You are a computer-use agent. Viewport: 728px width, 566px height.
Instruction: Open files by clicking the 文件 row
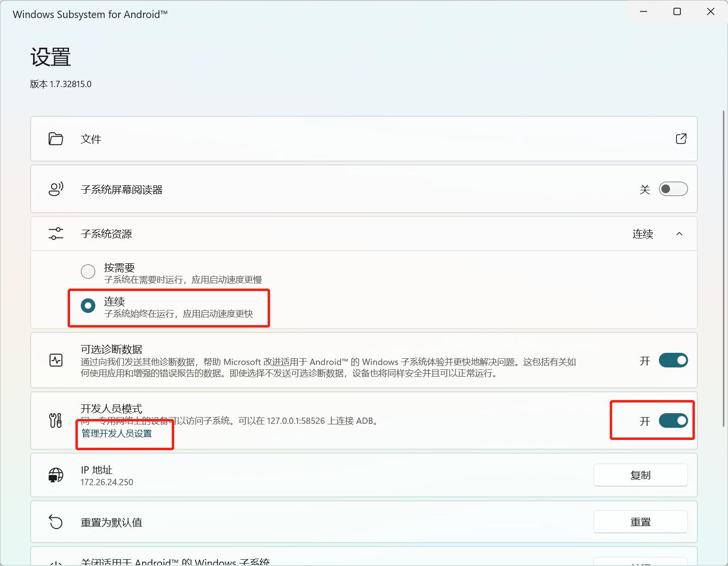341,139
